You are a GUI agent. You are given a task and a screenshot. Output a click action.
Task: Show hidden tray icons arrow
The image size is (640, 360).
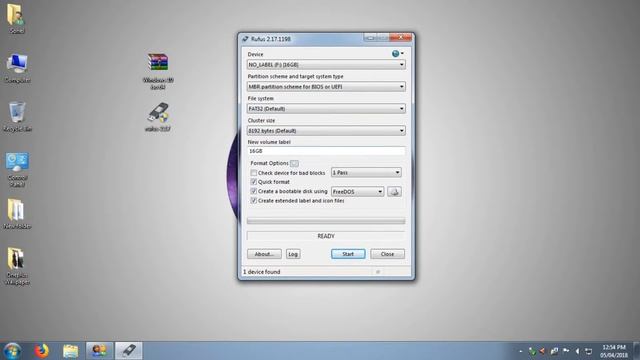(521, 351)
